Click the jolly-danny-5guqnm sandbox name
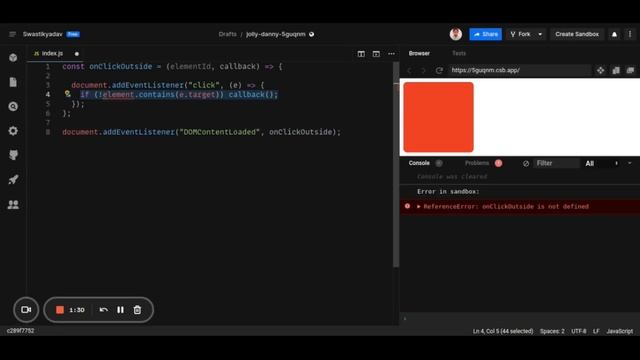640x360 pixels. coord(276,34)
